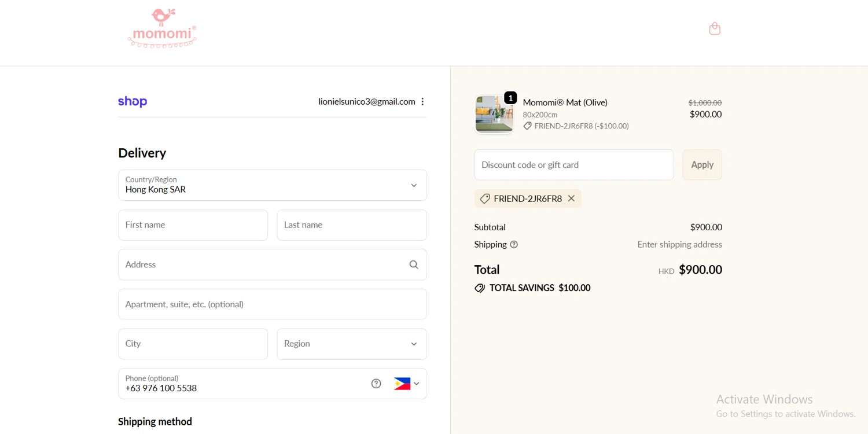This screenshot has width=868, height=434.
Task: Open phone country code chevron
Action: click(x=416, y=384)
